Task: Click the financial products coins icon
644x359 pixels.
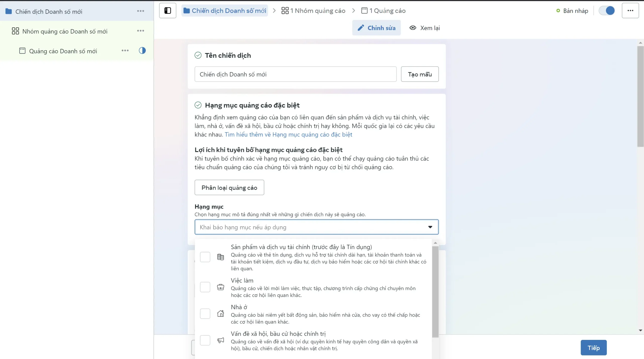Action: (220, 257)
